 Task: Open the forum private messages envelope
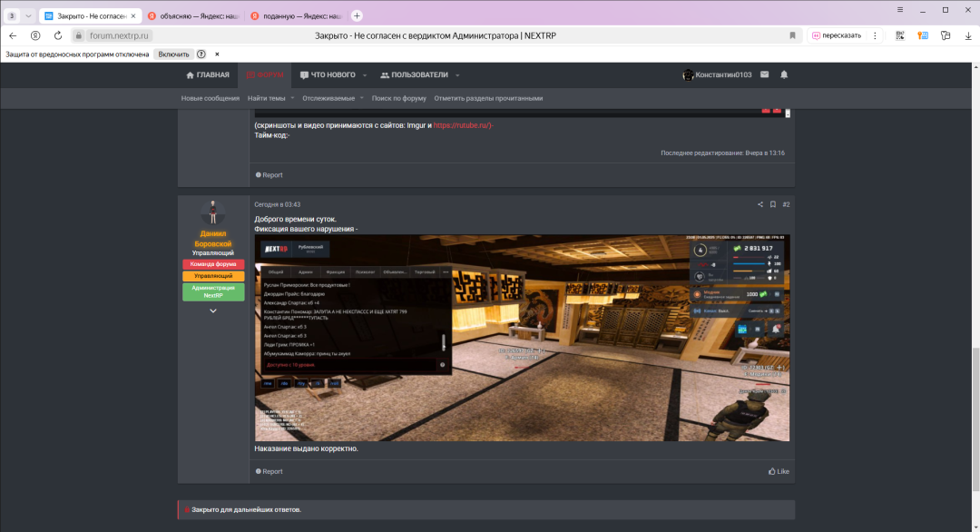point(764,74)
